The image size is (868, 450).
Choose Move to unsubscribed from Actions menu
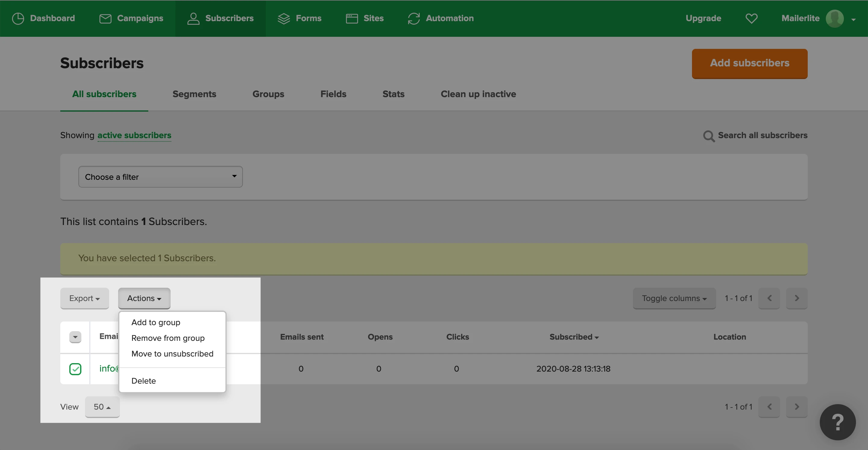point(172,353)
